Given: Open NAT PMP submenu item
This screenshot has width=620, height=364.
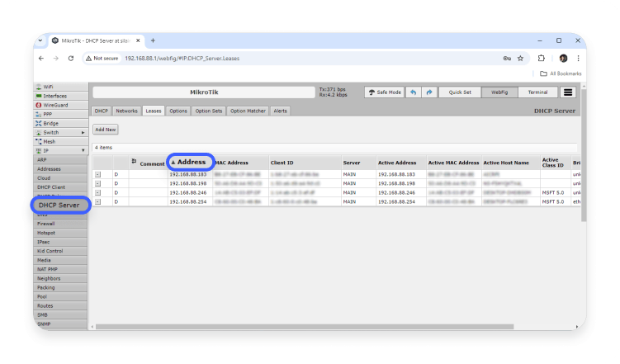Looking at the screenshot, I should (60, 269).
